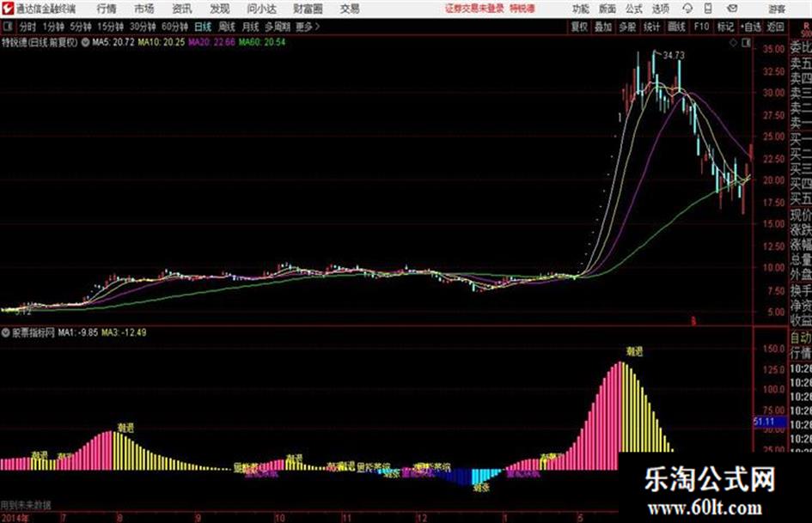Click the blue 51.11 value marker on axis
The width and height of the screenshot is (812, 523).
click(770, 422)
